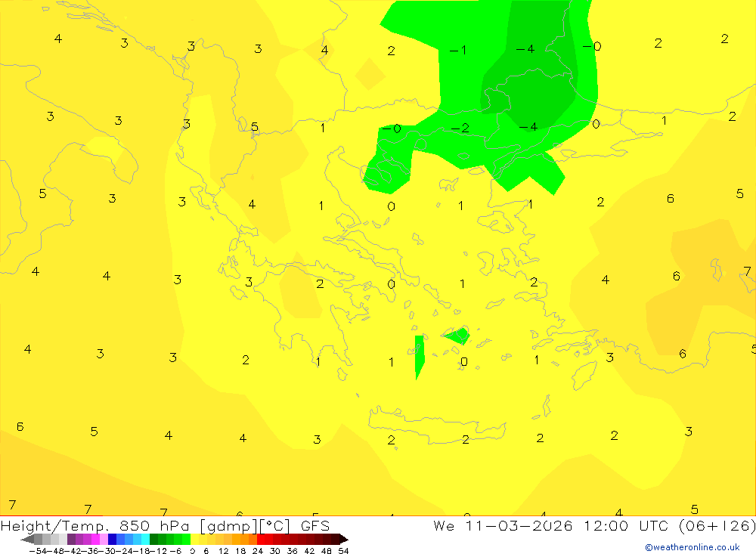Click the 'We' weekday label
The height and width of the screenshot is (554, 756).
(x=444, y=526)
